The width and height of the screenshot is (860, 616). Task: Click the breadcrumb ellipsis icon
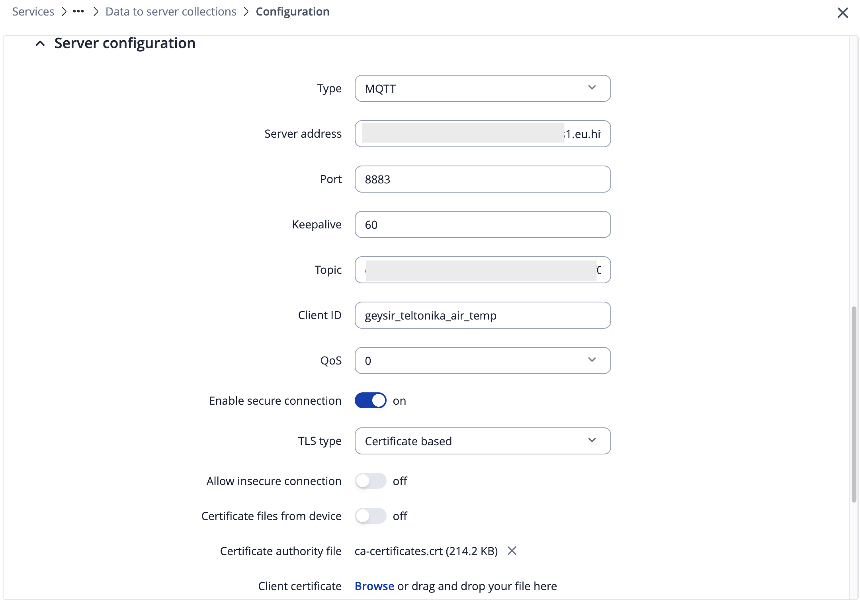pyautogui.click(x=78, y=12)
